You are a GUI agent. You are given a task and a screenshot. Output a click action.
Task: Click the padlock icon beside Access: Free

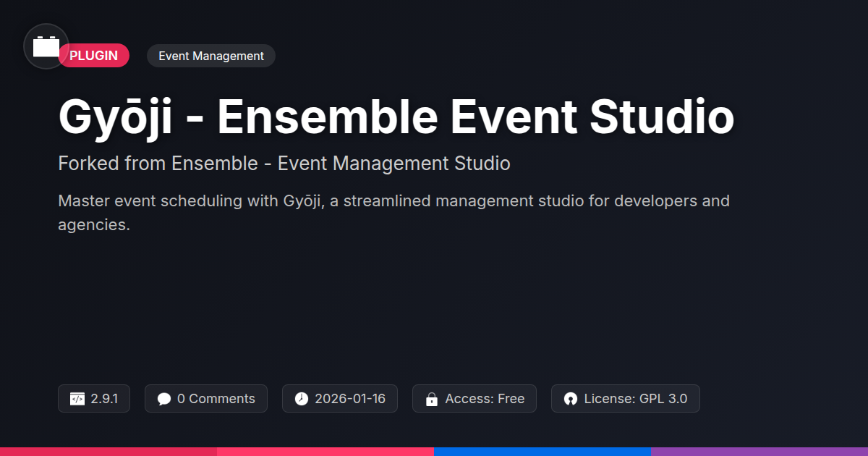pos(432,399)
